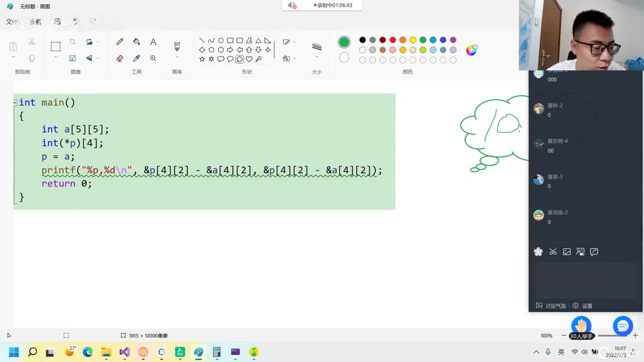
Task: Click the zoom out minus button
Action: 563,335
